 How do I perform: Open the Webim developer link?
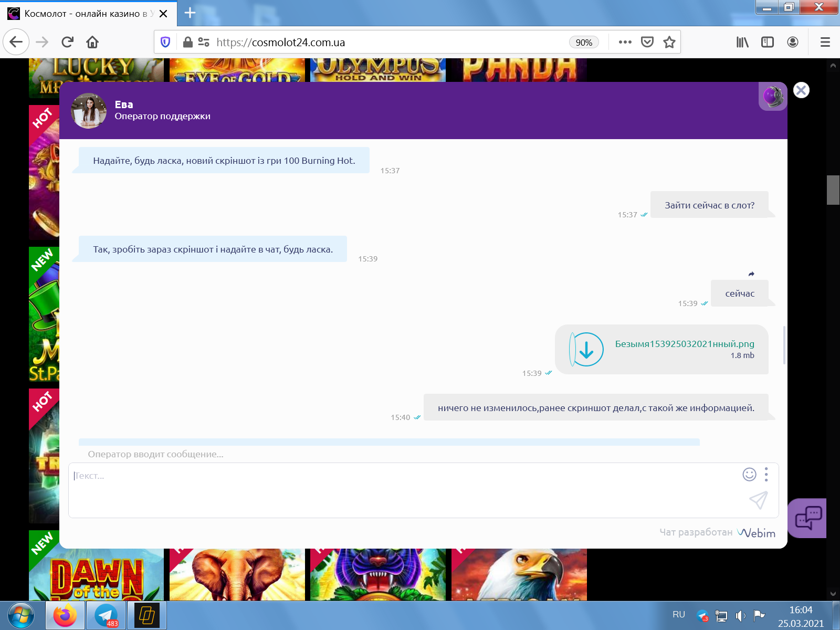(756, 533)
